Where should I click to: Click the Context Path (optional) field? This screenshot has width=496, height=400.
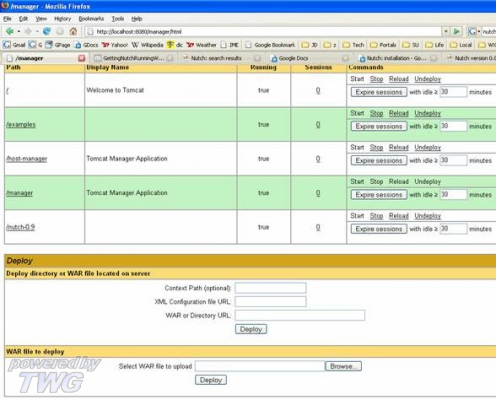pos(271,288)
